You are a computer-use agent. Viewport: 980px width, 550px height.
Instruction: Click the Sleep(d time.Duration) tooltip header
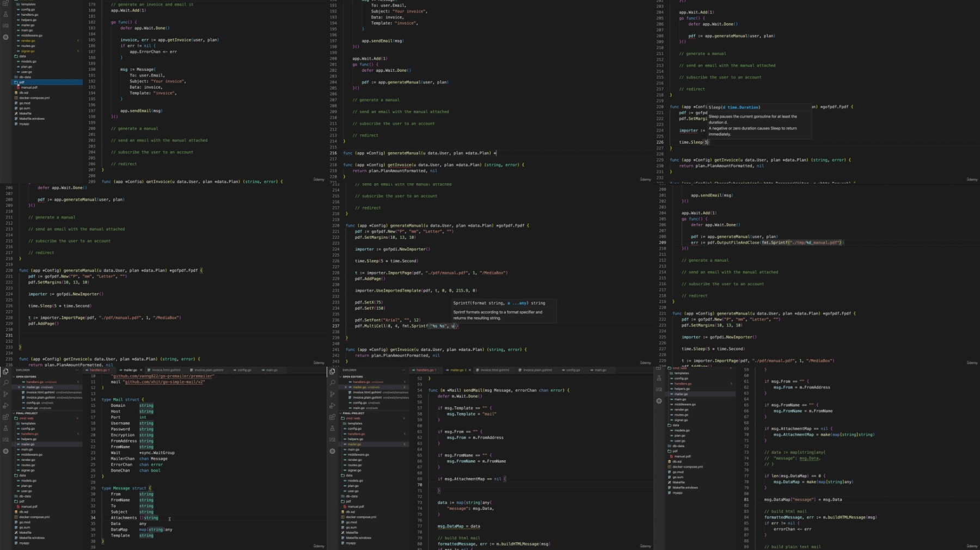coord(734,107)
